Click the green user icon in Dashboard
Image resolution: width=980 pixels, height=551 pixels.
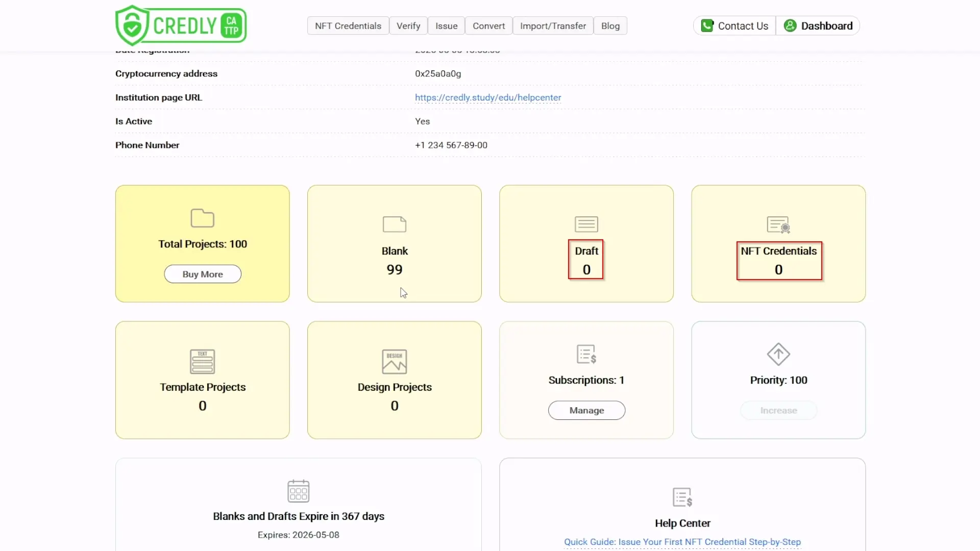click(790, 26)
